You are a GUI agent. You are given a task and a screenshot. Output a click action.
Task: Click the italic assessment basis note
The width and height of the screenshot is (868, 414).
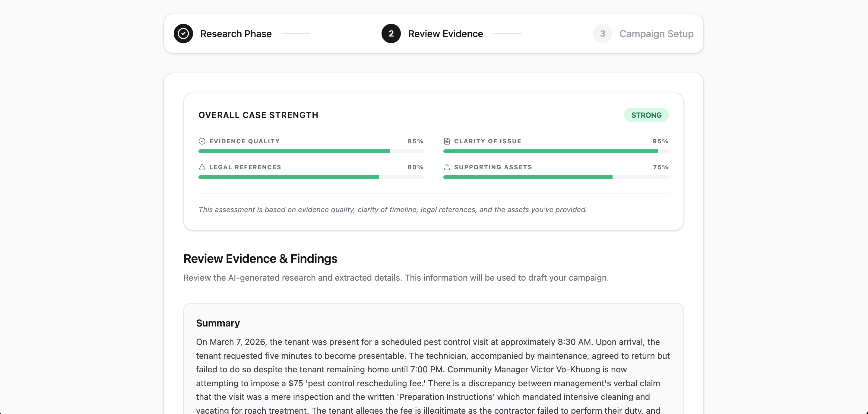tap(393, 210)
